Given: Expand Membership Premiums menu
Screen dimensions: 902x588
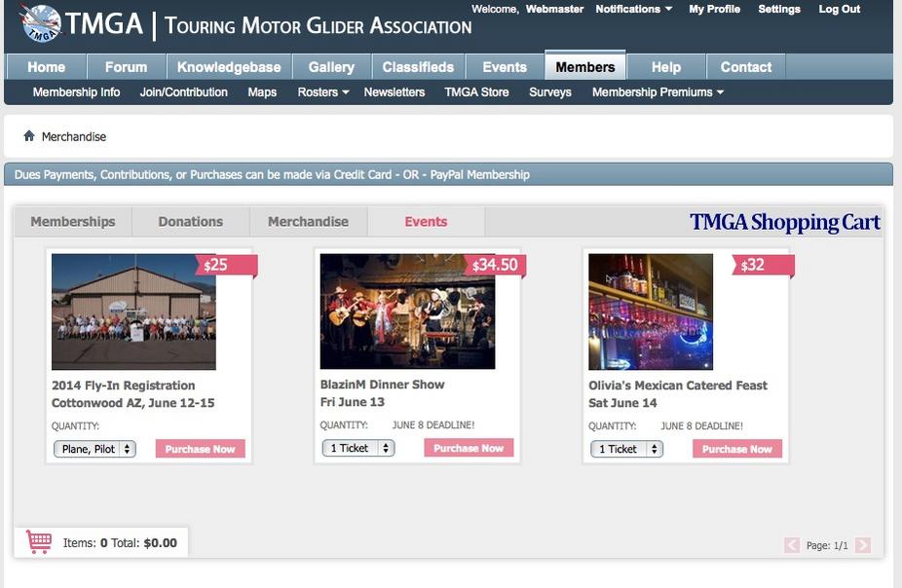Looking at the screenshot, I should [x=658, y=92].
